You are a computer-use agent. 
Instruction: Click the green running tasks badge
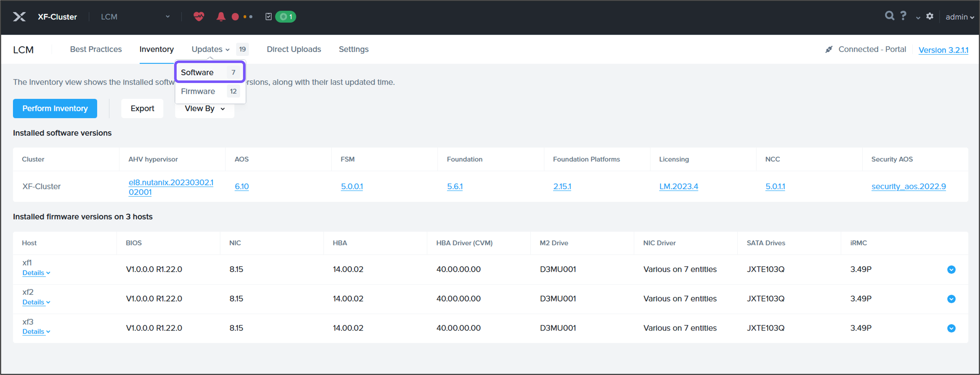click(x=286, y=17)
